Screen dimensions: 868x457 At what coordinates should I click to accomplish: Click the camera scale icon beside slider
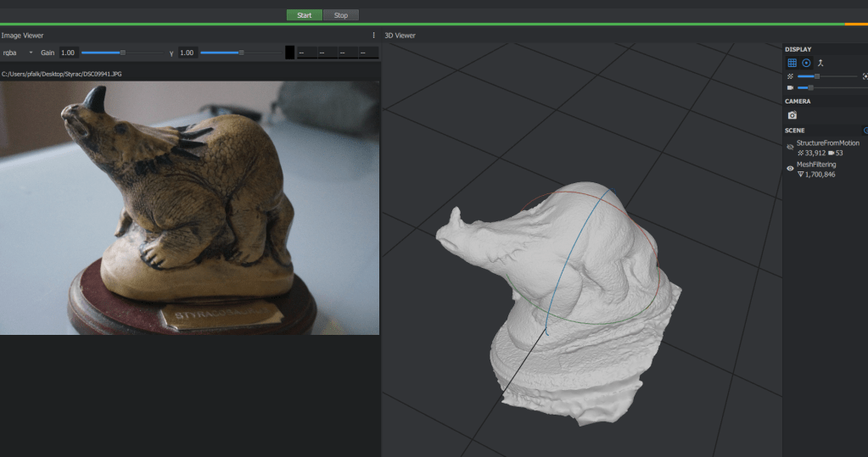tap(790, 87)
